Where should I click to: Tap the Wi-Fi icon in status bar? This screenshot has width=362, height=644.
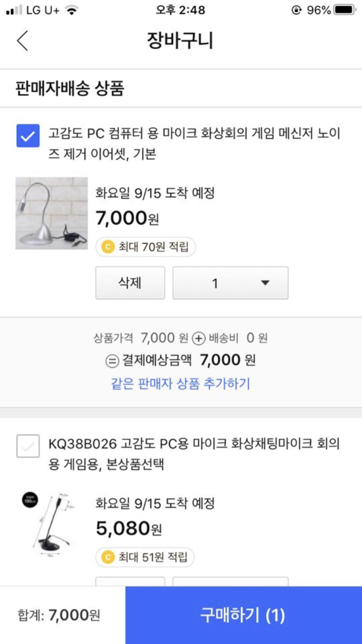(x=72, y=10)
